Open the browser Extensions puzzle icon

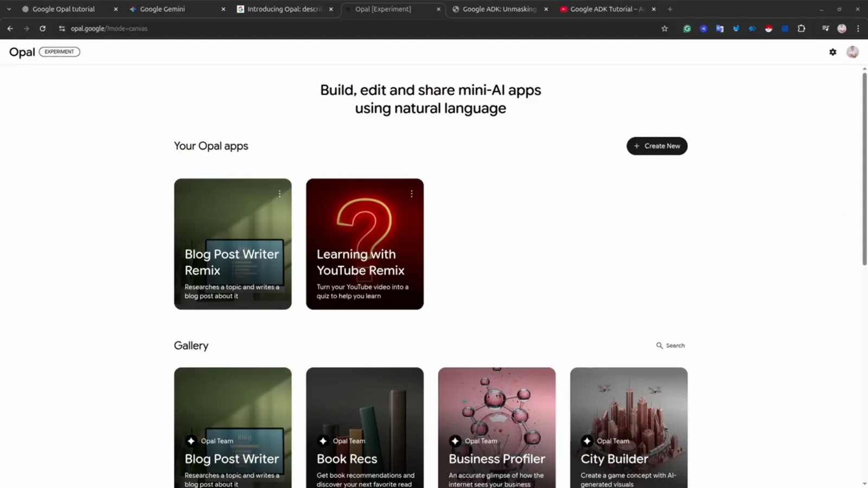coord(801,29)
